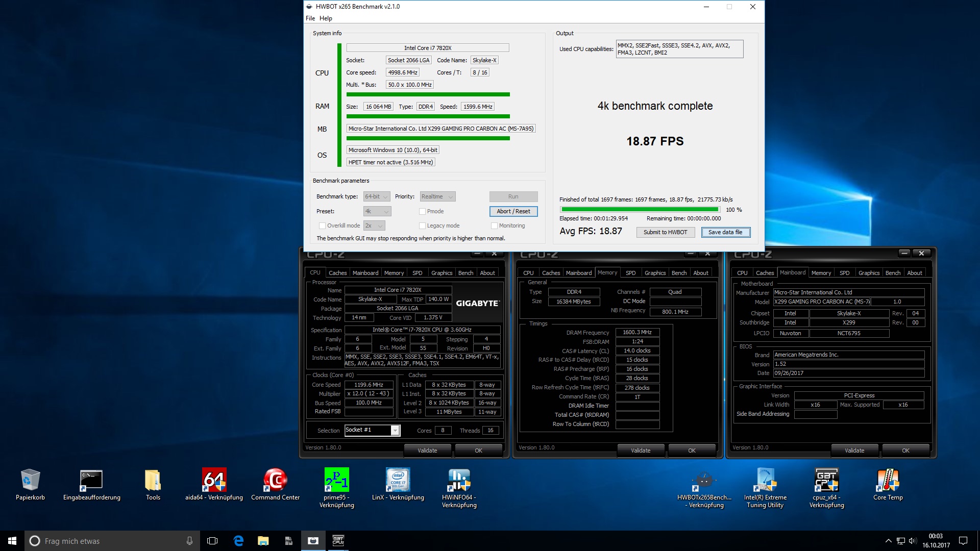The width and height of the screenshot is (980, 551).
Task: Open the Windows Start menu
Action: pyautogui.click(x=12, y=541)
